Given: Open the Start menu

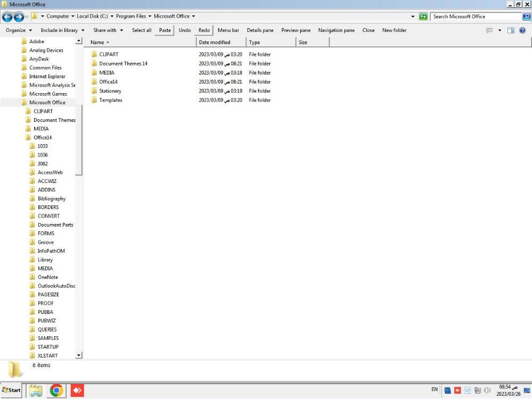Looking at the screenshot, I should (11, 390).
